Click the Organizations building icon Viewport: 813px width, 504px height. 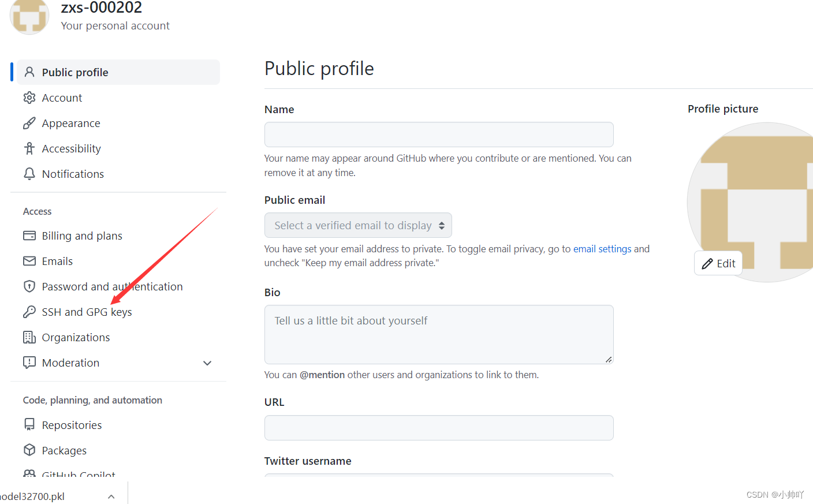click(29, 337)
